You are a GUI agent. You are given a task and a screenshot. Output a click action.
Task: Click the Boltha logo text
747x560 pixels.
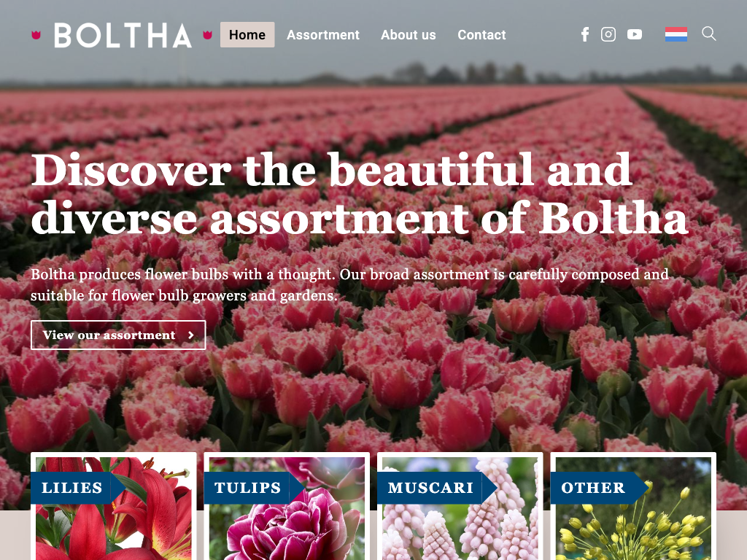(x=123, y=35)
